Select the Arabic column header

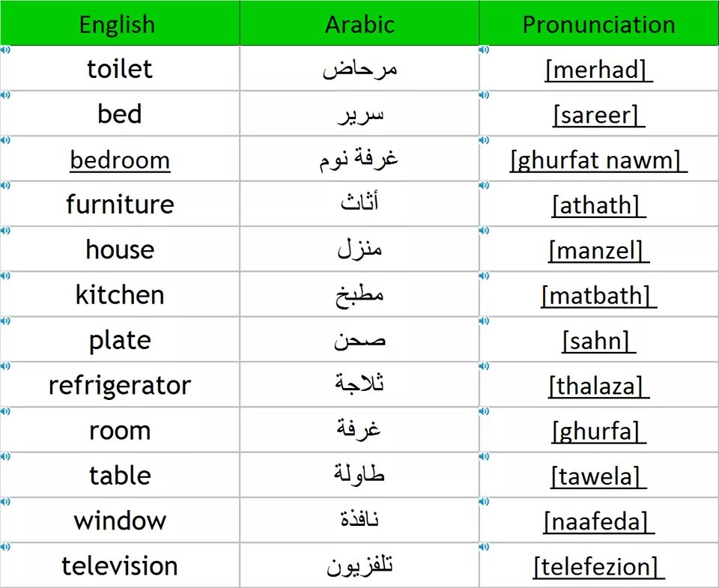tap(359, 23)
